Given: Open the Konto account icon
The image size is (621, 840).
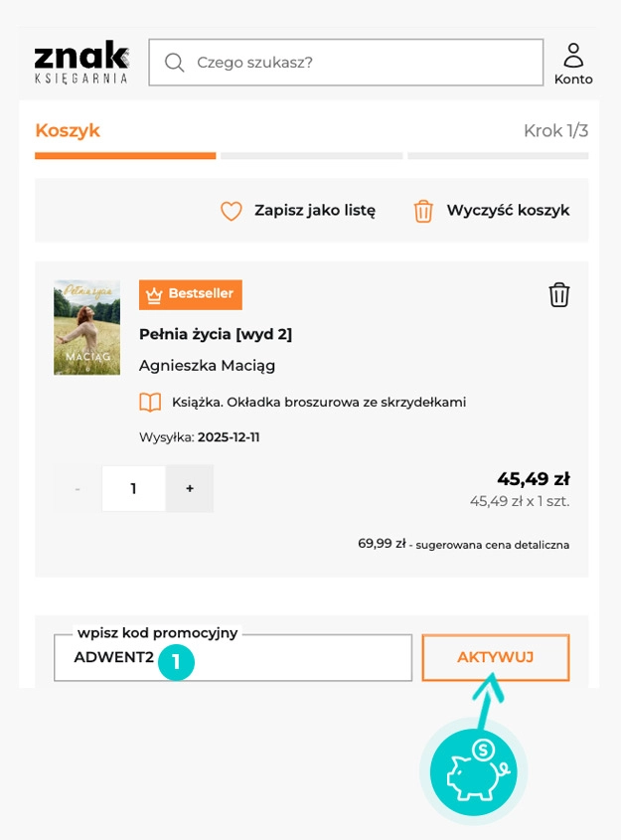Looking at the screenshot, I should tap(573, 64).
